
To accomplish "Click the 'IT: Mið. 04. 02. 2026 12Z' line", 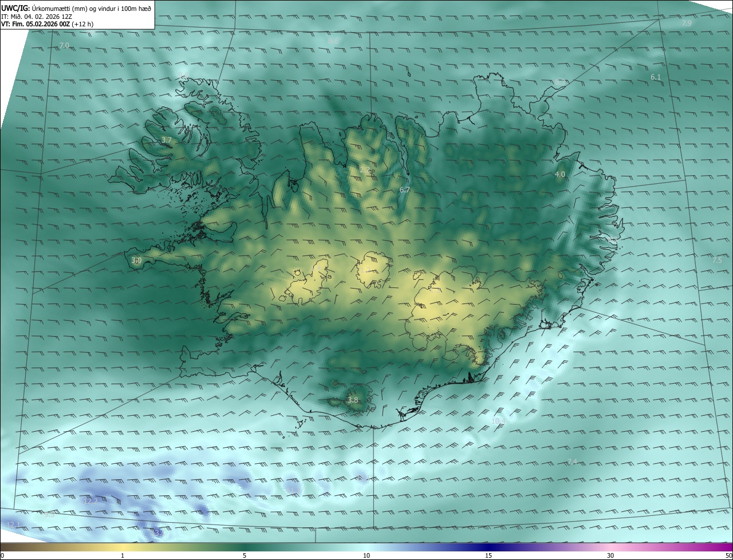I will (x=37, y=16).
